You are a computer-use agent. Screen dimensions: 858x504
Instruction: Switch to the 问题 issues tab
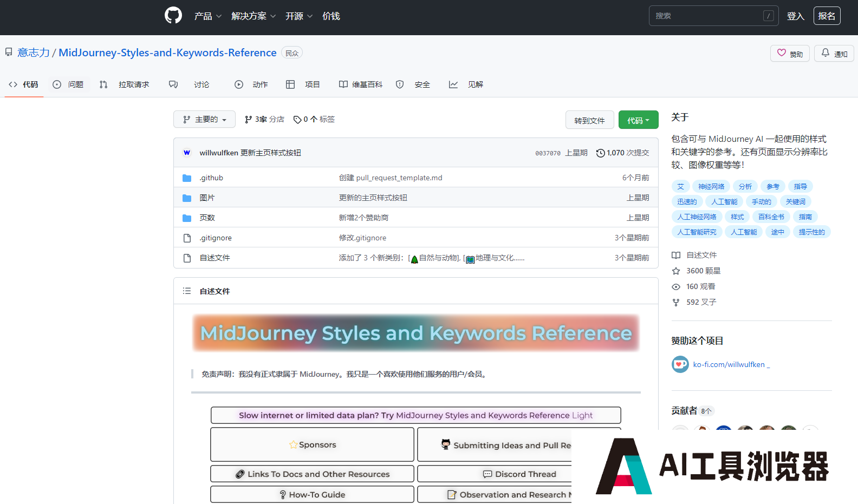(68, 84)
